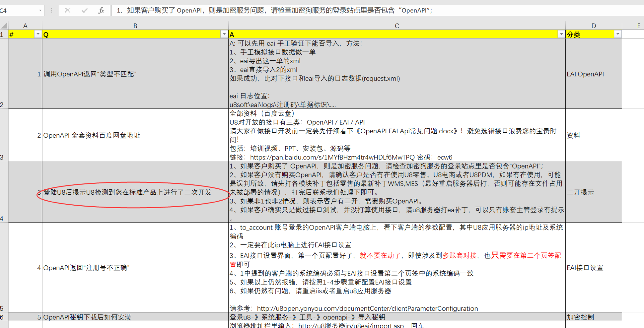Open the insert function fx icon

(101, 10)
